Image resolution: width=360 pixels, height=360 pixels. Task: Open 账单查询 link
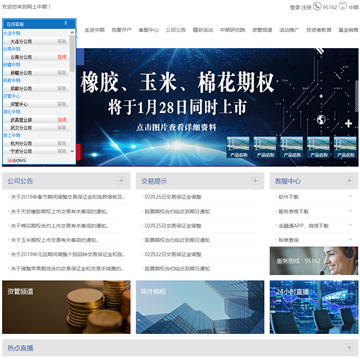289,240
